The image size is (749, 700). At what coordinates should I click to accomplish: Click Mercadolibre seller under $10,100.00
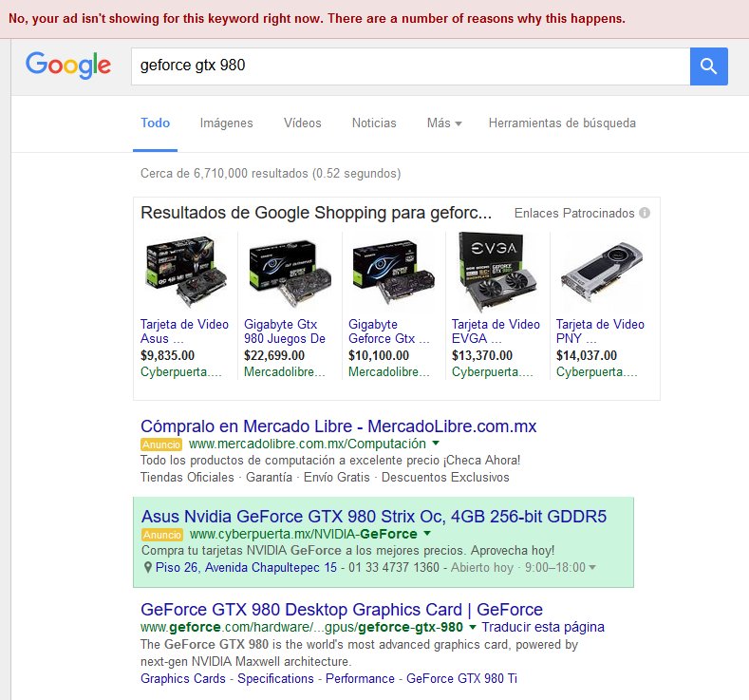[x=389, y=371]
